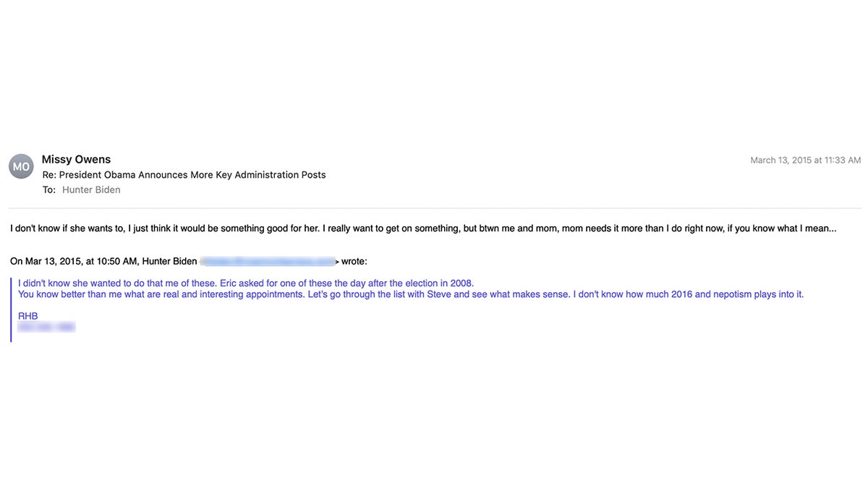
Task: Click the MO sender avatar icon
Action: [x=21, y=167]
